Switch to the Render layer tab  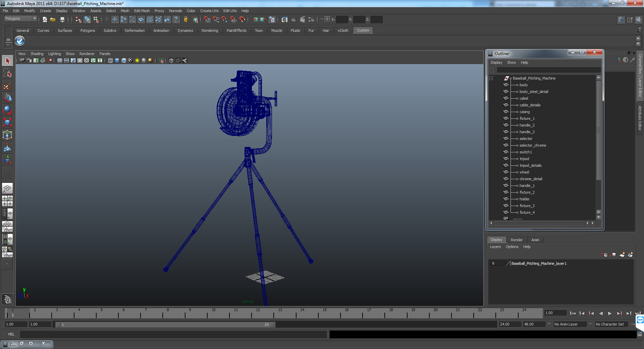click(517, 240)
